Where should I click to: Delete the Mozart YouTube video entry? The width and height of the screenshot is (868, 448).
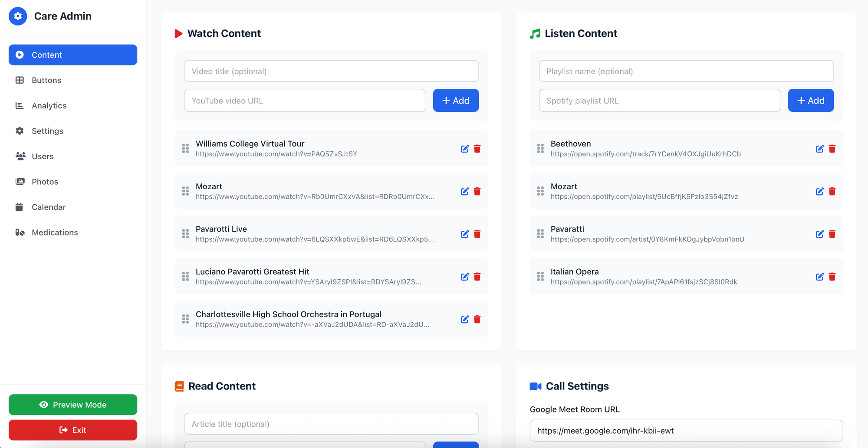click(477, 191)
